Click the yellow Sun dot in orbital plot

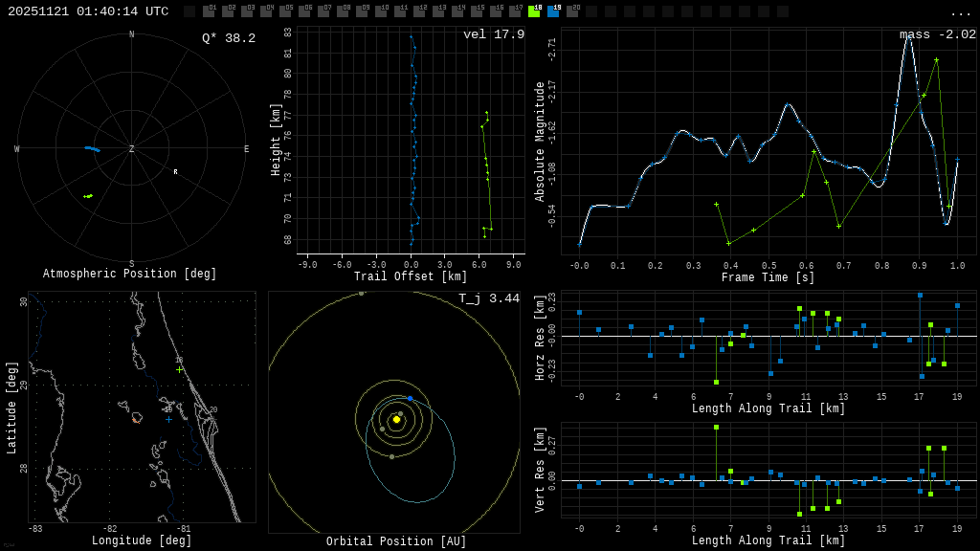coord(396,419)
